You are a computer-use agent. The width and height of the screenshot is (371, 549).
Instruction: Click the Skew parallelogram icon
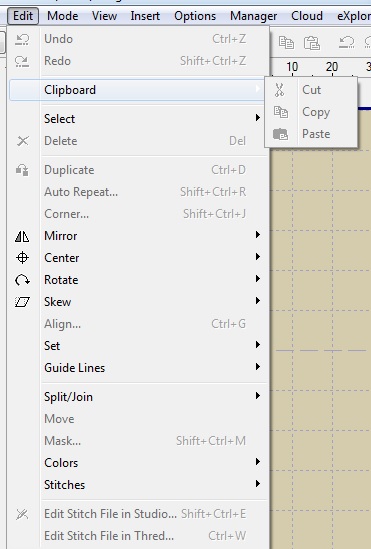(22, 302)
